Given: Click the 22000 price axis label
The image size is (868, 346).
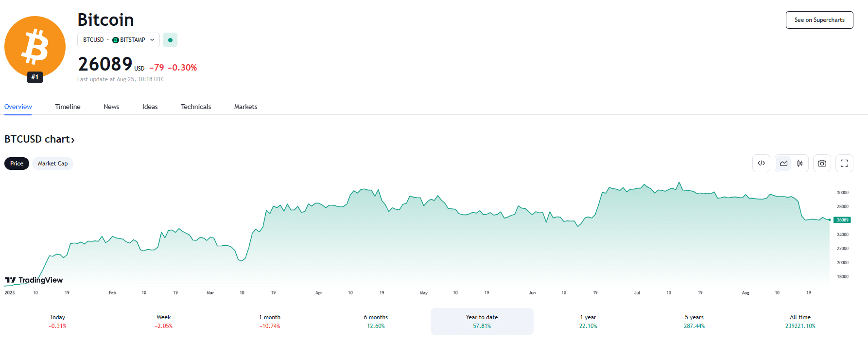Looking at the screenshot, I should click(842, 249).
